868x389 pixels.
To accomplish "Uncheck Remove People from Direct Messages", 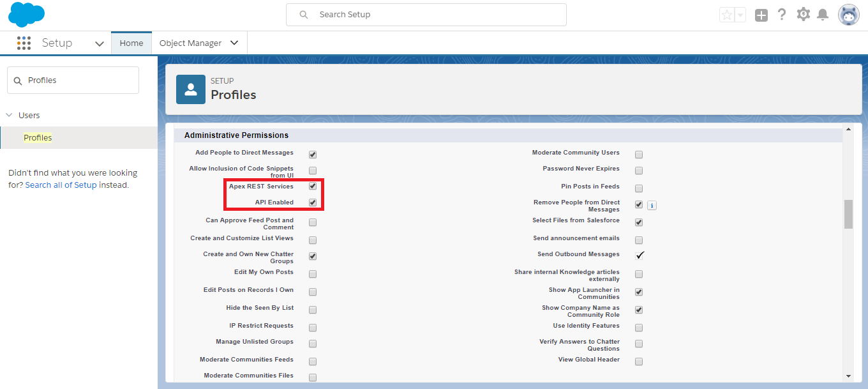I will pos(639,204).
